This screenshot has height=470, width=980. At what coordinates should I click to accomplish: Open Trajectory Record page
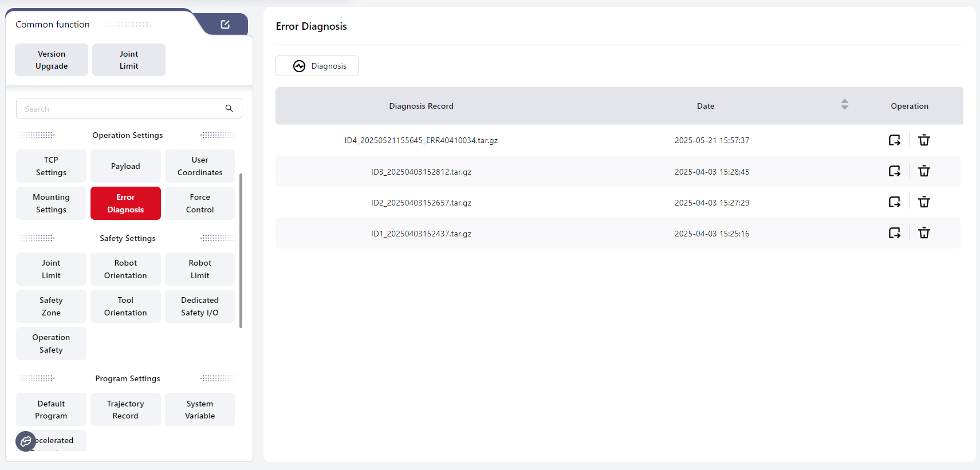125,409
